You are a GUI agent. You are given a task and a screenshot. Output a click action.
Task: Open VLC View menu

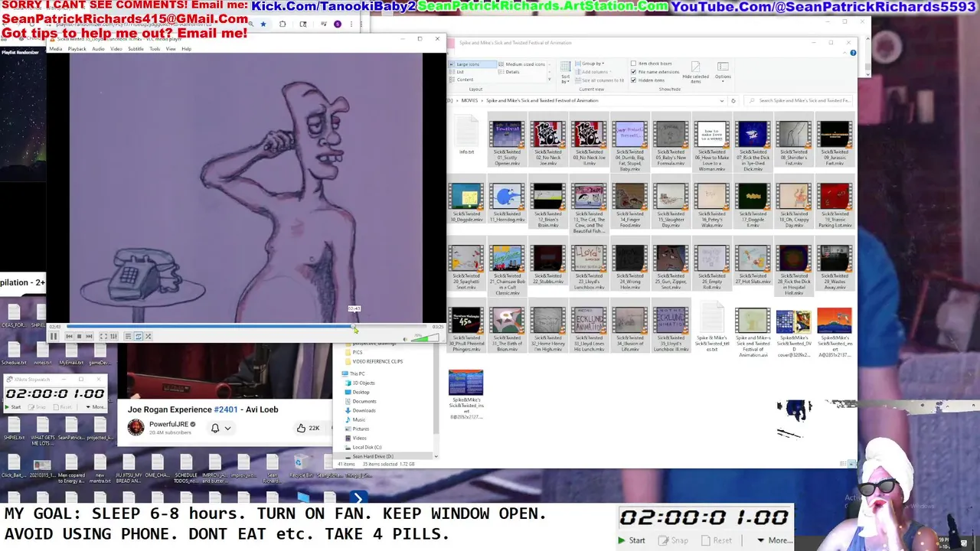click(171, 49)
